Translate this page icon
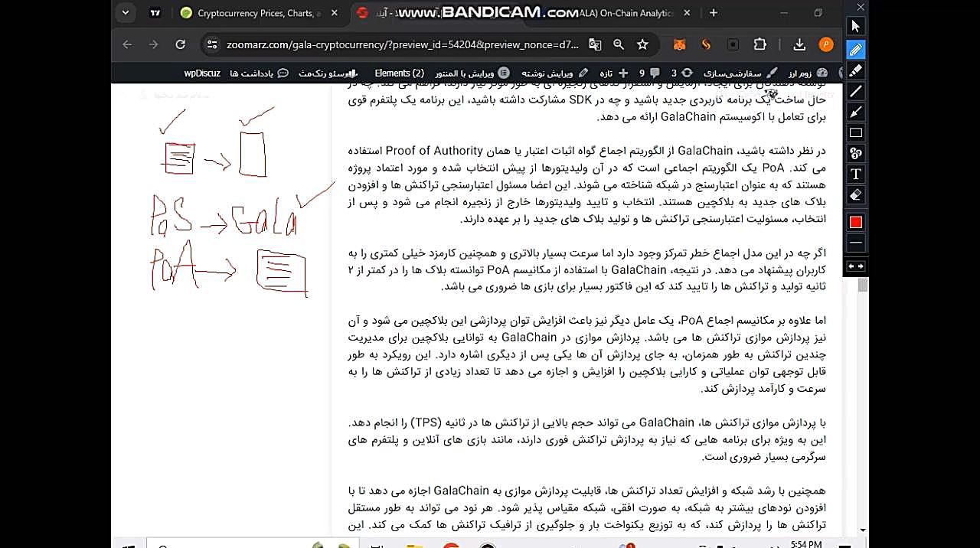Screen dimensions: 980x548 click(595, 44)
